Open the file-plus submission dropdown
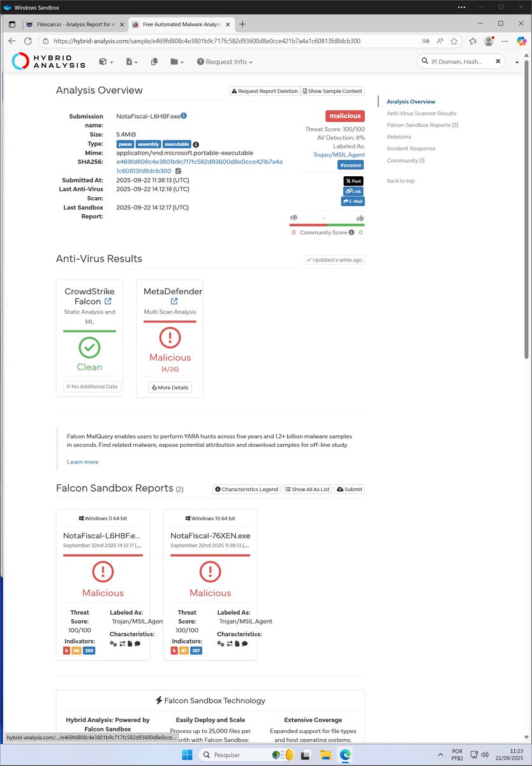The width and height of the screenshot is (532, 766). (x=132, y=62)
